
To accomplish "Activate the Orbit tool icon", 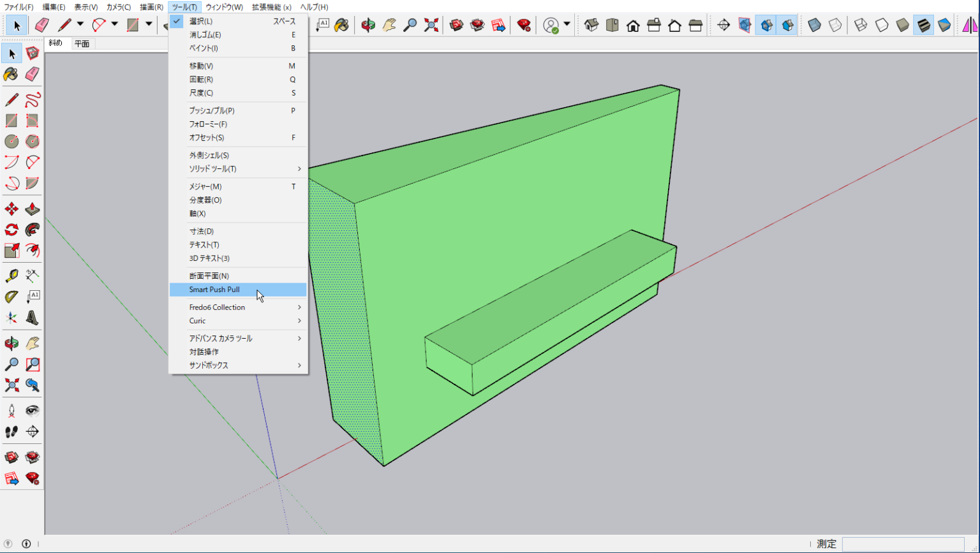I will pyautogui.click(x=368, y=25).
